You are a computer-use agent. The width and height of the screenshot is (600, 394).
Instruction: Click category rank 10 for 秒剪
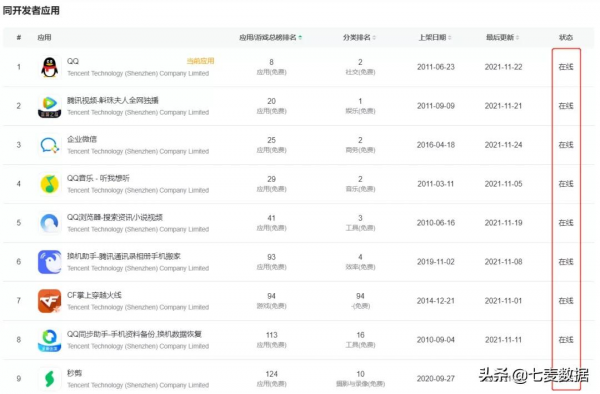click(x=360, y=374)
